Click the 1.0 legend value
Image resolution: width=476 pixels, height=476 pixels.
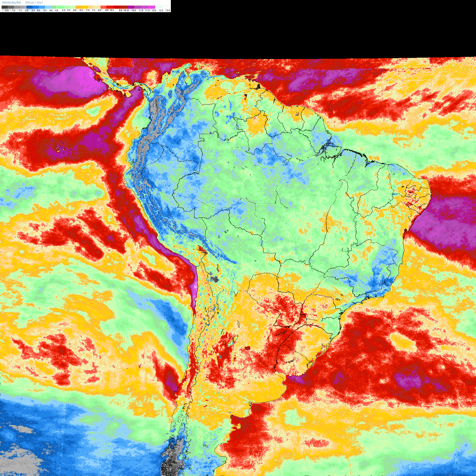coord(14,10)
